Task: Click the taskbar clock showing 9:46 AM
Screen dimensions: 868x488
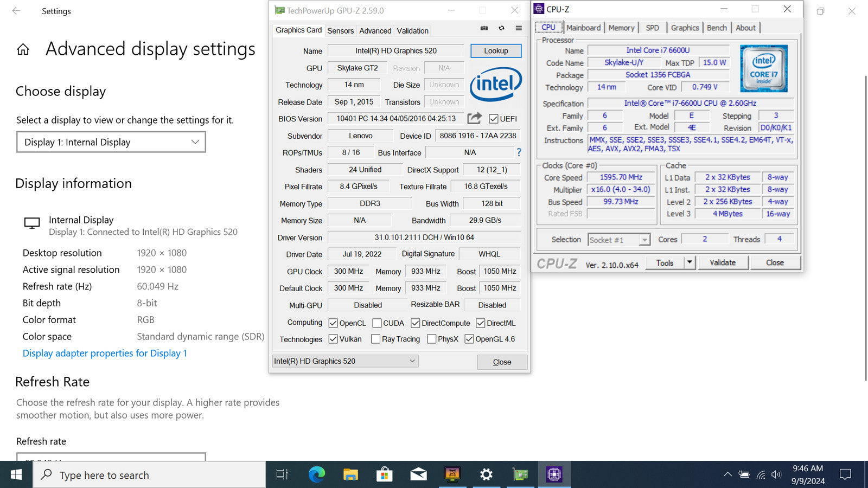Action: pyautogui.click(x=808, y=474)
